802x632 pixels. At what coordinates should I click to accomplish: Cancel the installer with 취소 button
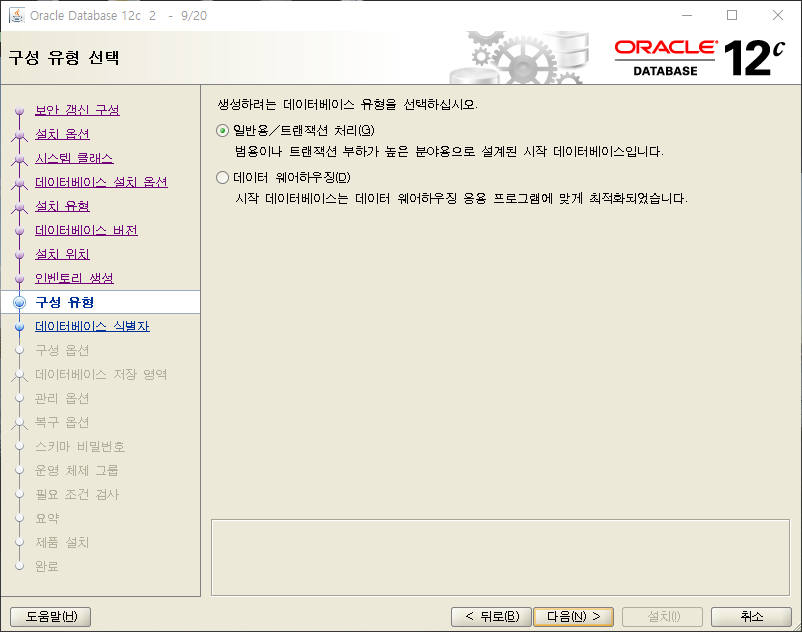[751, 617]
